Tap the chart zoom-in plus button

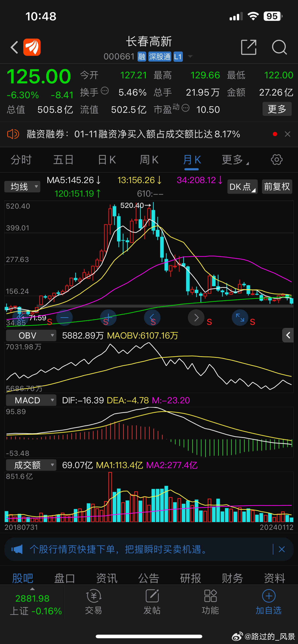pos(108,317)
